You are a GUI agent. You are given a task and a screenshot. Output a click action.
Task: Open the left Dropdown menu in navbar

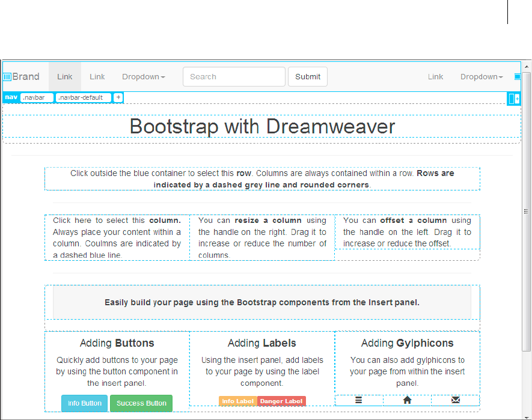click(x=143, y=77)
